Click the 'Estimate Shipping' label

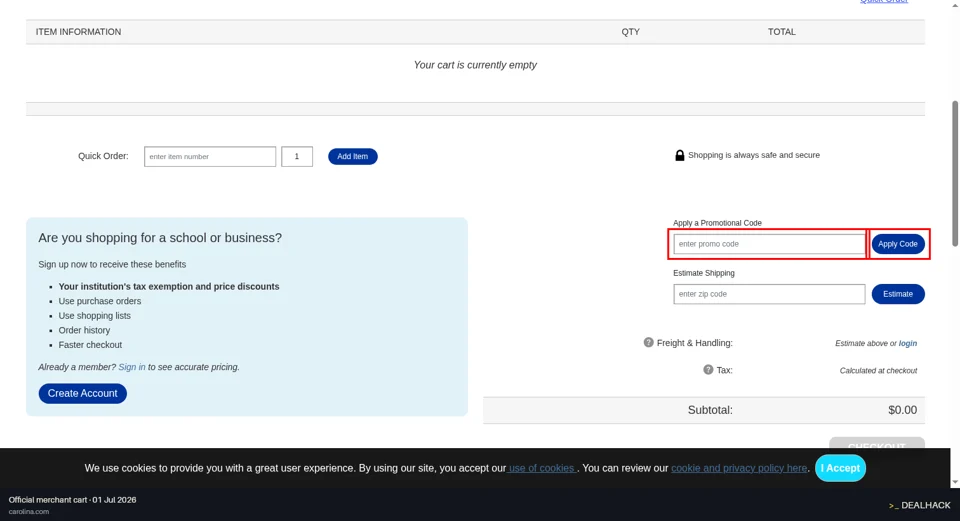click(x=704, y=274)
